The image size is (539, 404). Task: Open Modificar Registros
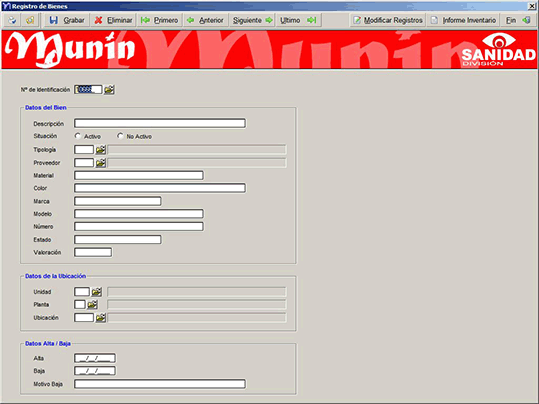(388, 20)
